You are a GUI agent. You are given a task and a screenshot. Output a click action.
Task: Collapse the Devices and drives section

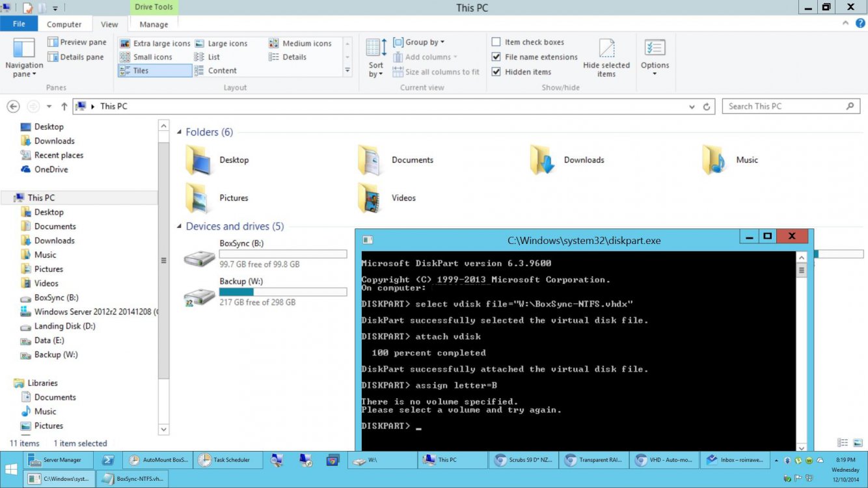coord(178,226)
